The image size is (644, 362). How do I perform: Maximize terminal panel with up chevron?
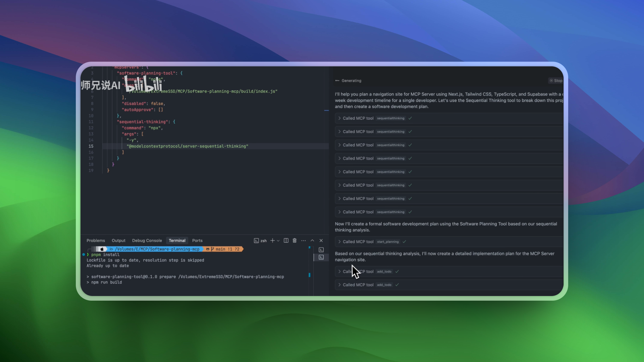pyautogui.click(x=312, y=241)
